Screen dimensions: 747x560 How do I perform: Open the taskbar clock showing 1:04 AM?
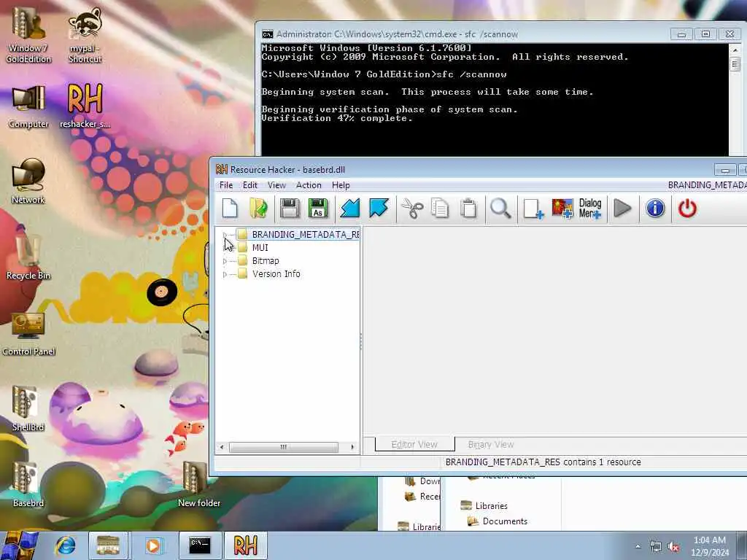click(x=710, y=546)
